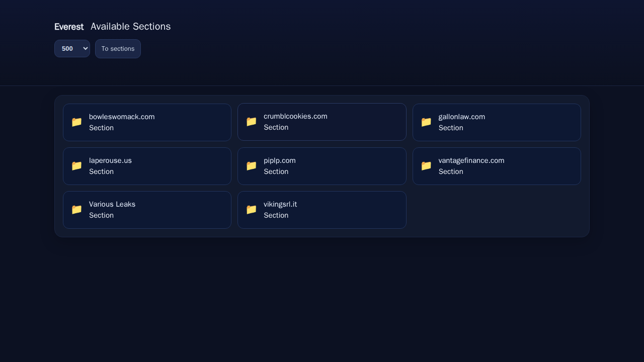Open the vikingsrl.it section
The height and width of the screenshot is (362, 644).
322,210
